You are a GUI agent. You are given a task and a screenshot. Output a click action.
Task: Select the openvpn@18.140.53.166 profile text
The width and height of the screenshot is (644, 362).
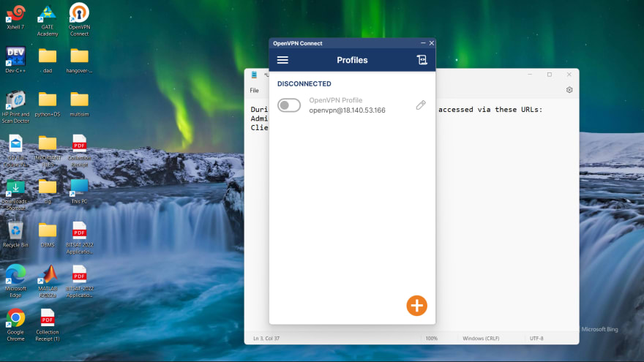click(x=347, y=110)
